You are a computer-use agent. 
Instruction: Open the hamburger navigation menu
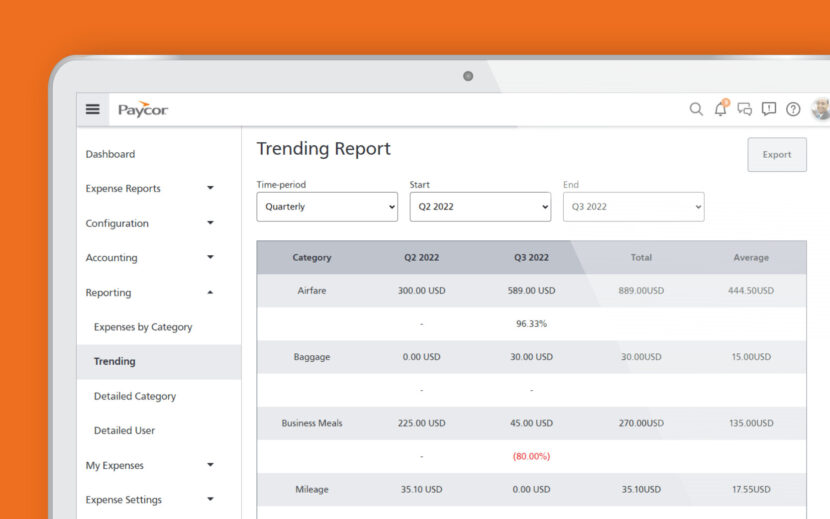(x=93, y=109)
